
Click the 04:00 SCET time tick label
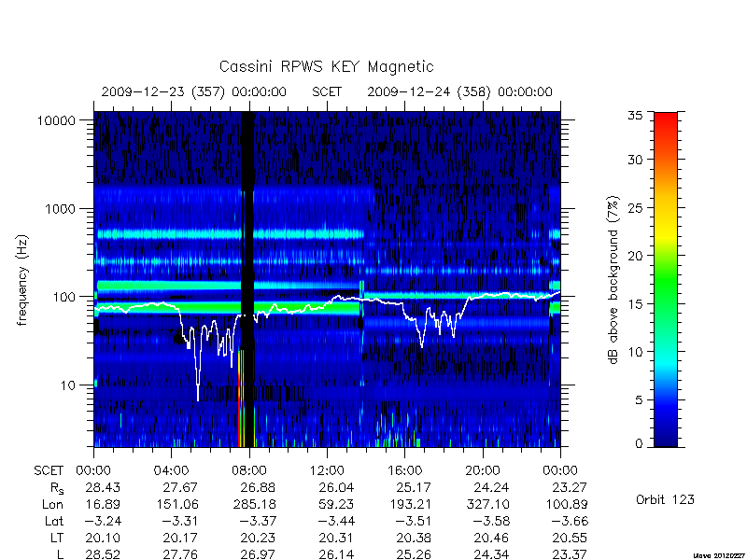pyautogui.click(x=171, y=471)
